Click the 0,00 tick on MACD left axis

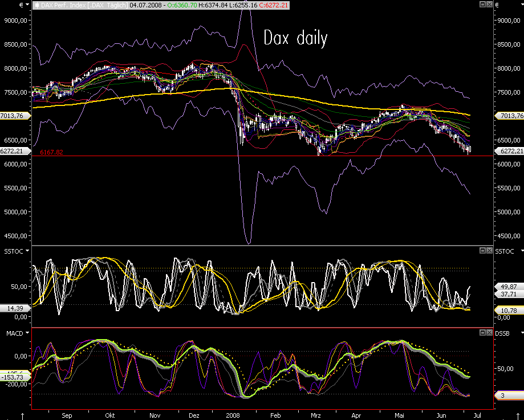point(21,356)
